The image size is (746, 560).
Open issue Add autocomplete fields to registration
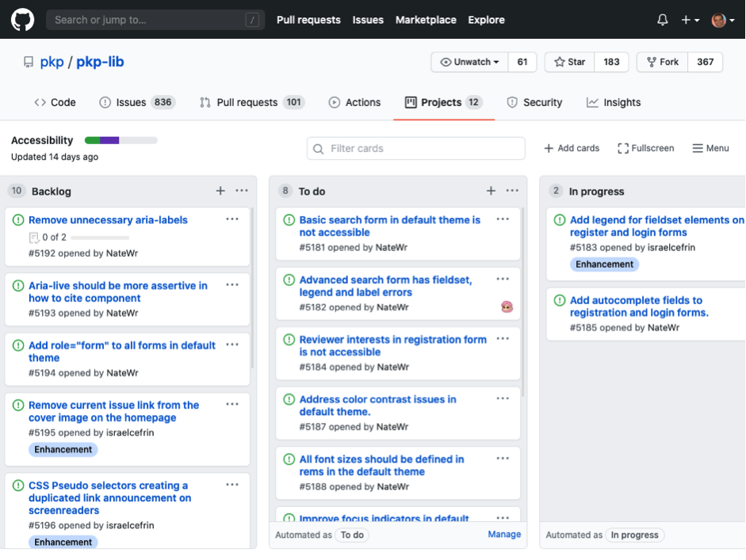[639, 307]
